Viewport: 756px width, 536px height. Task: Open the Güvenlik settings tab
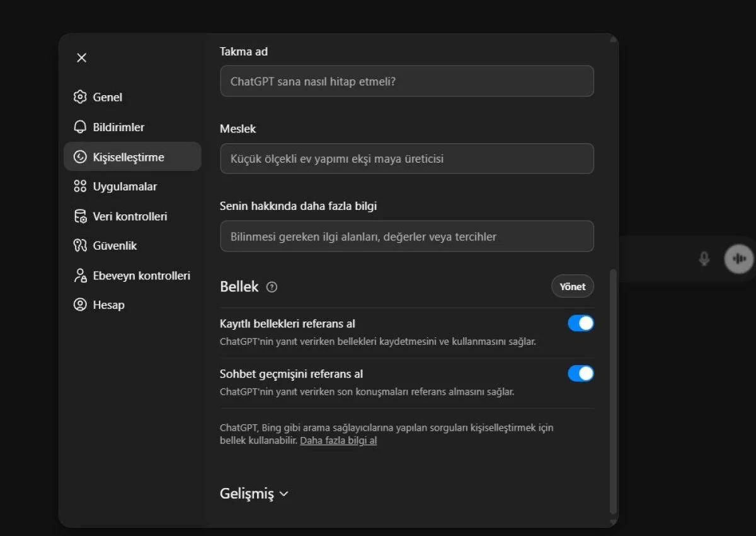click(113, 245)
